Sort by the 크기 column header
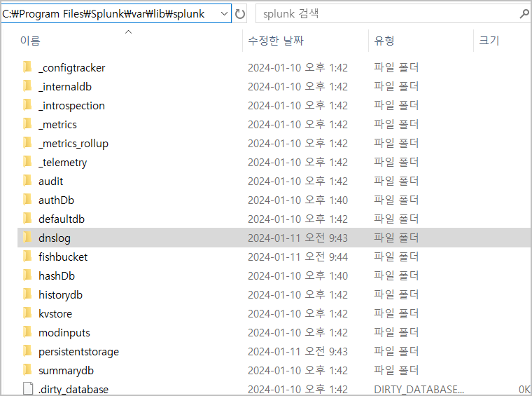The width and height of the screenshot is (532, 396). [489, 41]
